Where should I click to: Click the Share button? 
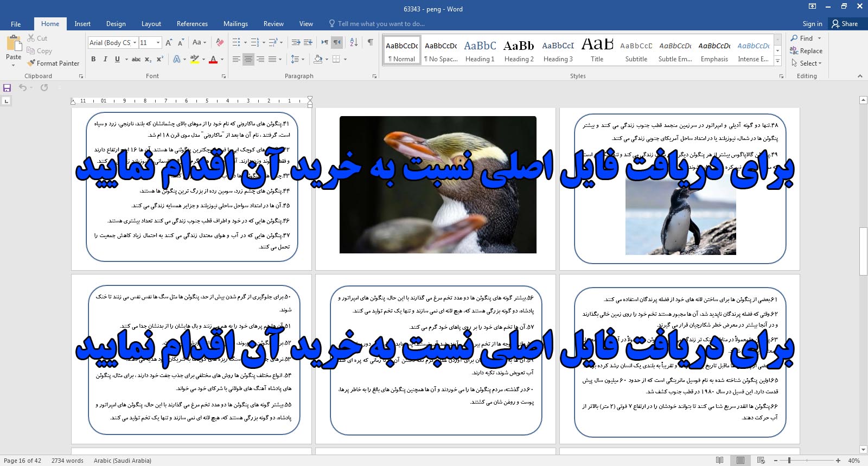point(845,24)
